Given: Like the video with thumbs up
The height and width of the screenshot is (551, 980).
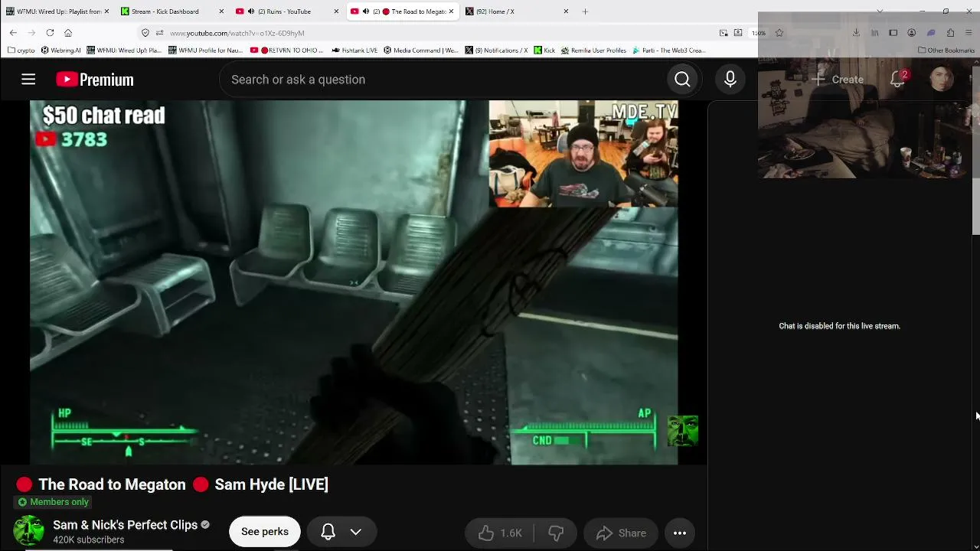Looking at the screenshot, I should pyautogui.click(x=500, y=533).
